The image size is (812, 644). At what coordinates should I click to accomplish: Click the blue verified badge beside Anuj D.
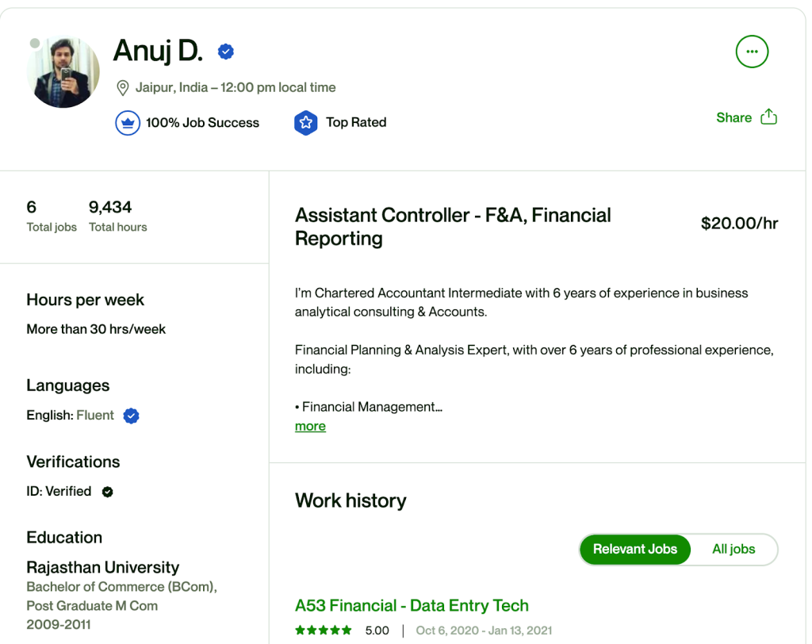[x=226, y=52]
